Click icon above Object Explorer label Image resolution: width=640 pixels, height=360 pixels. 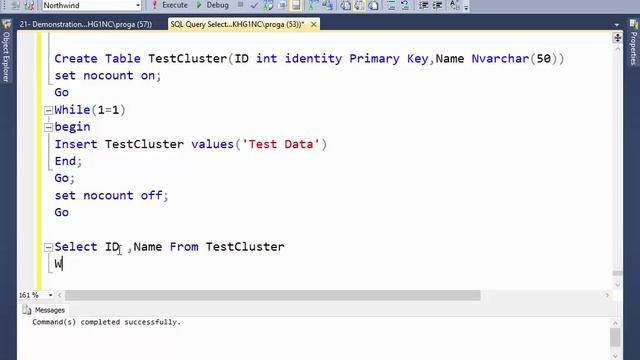(x=6, y=24)
